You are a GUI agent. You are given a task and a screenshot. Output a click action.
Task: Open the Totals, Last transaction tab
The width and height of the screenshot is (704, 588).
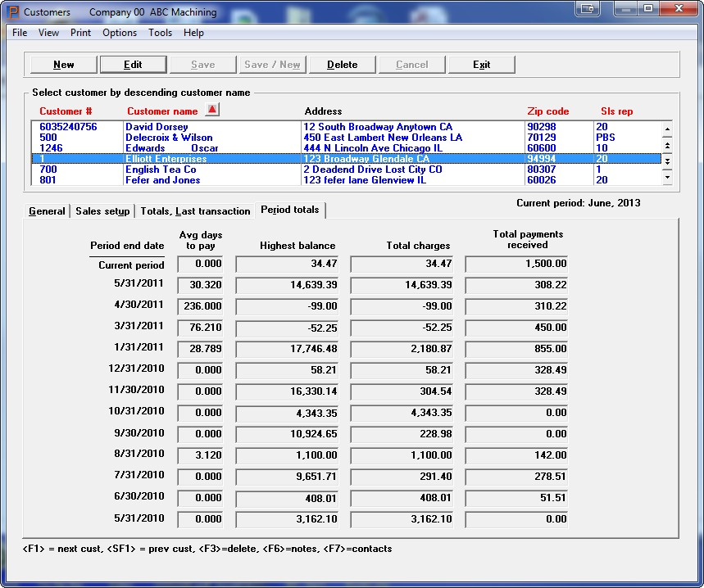point(195,211)
